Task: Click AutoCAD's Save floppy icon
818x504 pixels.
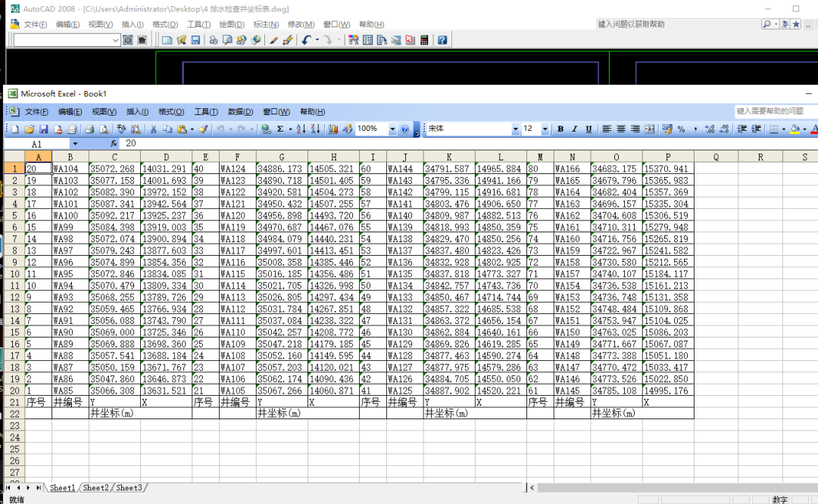Action: pyautogui.click(x=195, y=40)
